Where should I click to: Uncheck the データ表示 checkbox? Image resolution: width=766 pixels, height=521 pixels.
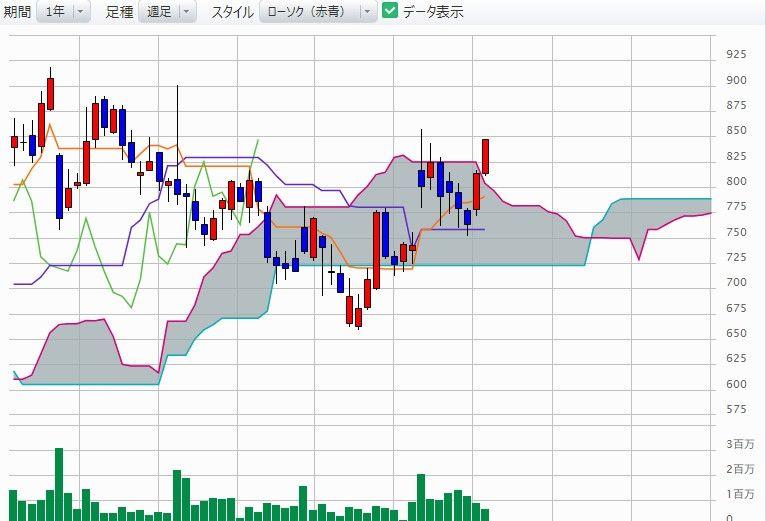click(x=390, y=10)
